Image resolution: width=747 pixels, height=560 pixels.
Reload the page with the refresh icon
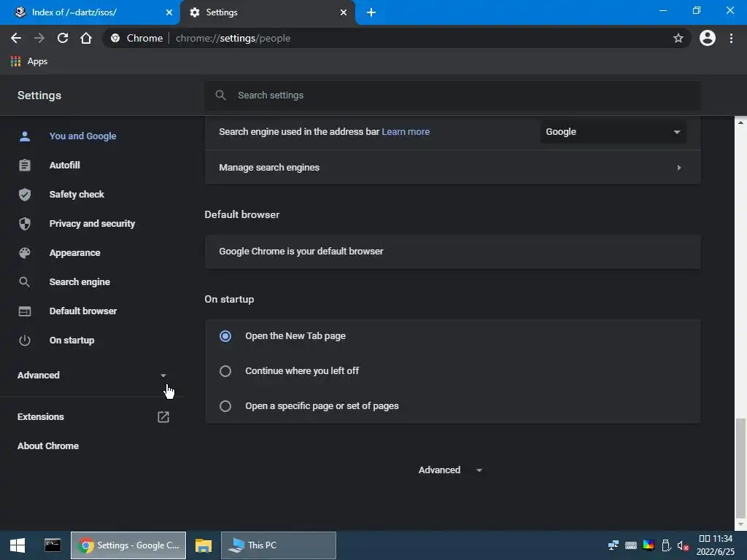point(63,38)
